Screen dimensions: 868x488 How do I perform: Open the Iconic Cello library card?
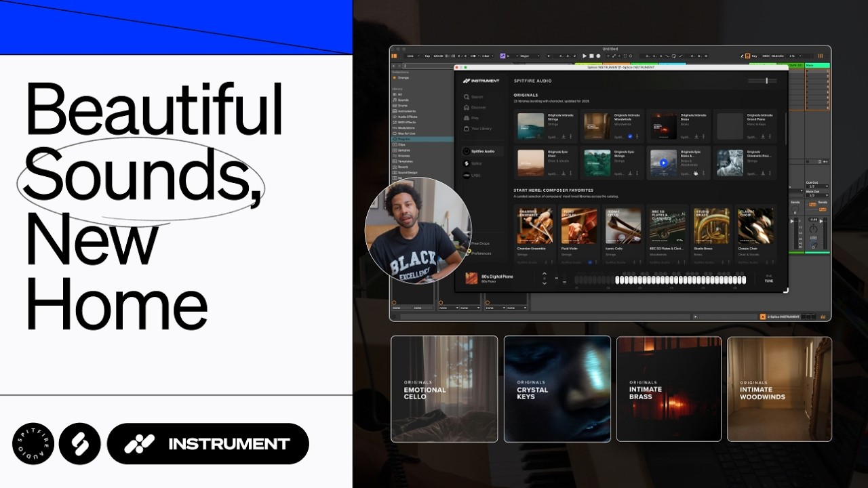click(623, 235)
